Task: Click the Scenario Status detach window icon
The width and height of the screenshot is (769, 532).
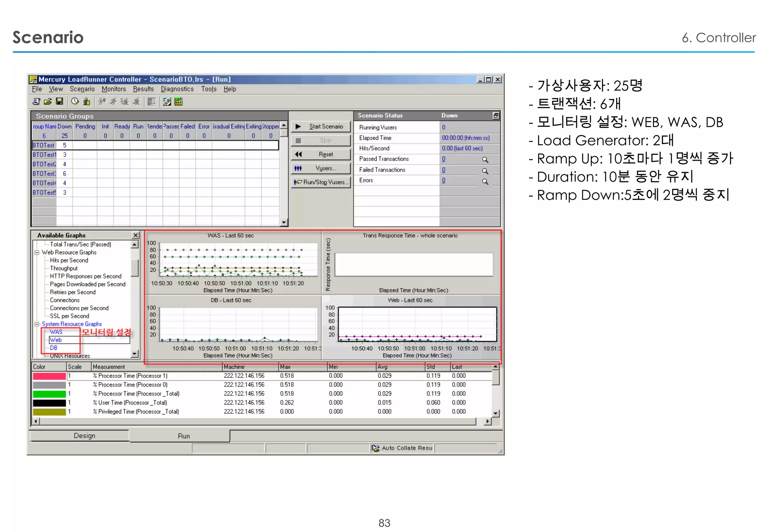Action: (496, 116)
